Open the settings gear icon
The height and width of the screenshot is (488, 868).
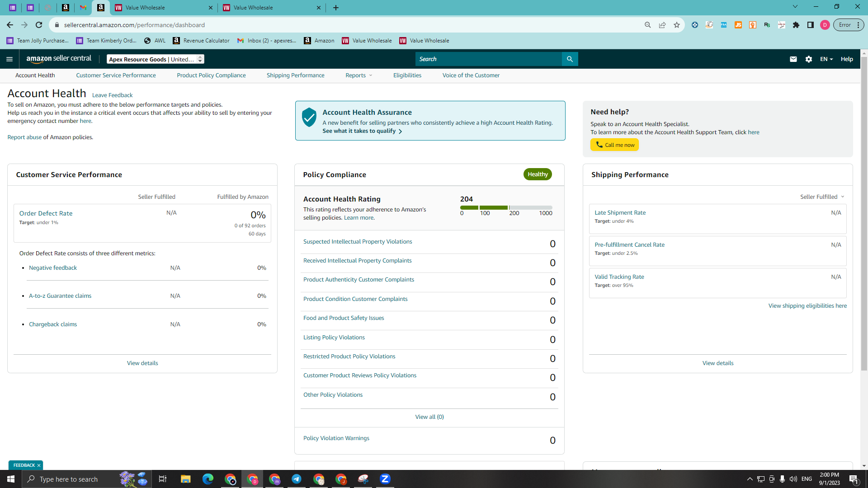[809, 59]
